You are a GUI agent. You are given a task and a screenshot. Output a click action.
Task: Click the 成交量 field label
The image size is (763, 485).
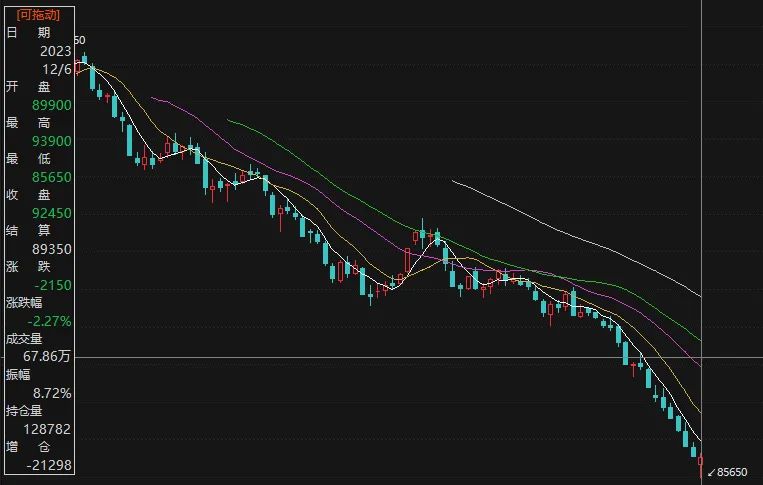(x=24, y=339)
